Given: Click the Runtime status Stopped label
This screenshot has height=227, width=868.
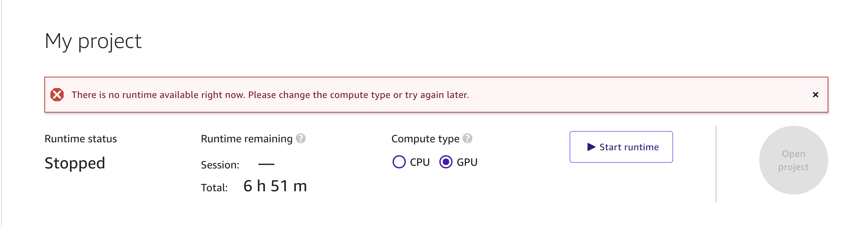Looking at the screenshot, I should pos(75,163).
